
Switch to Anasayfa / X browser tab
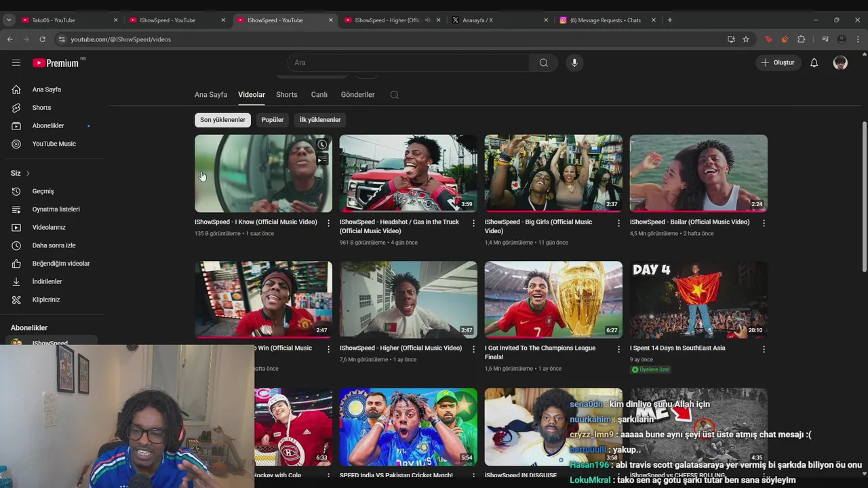(498, 20)
